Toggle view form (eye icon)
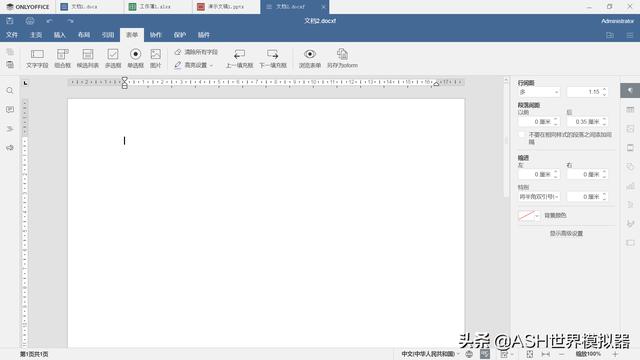Screen dimensions: 640x360 coord(310,58)
